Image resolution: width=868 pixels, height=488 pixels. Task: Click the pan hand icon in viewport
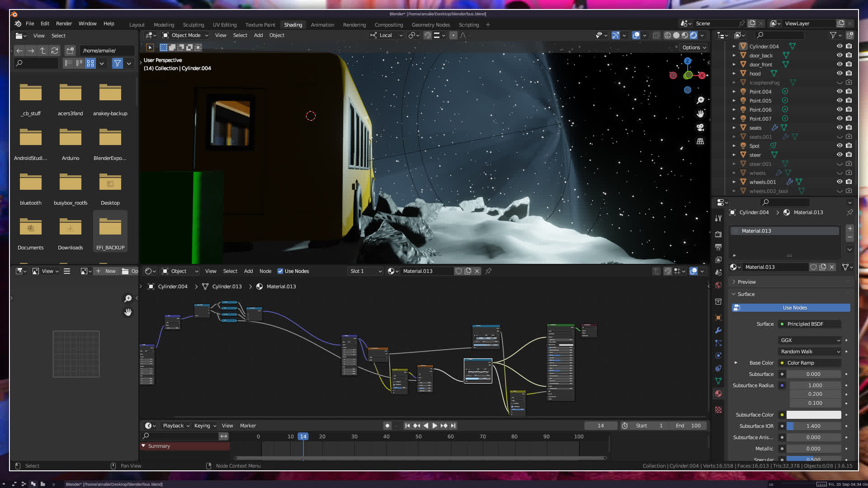[700, 114]
